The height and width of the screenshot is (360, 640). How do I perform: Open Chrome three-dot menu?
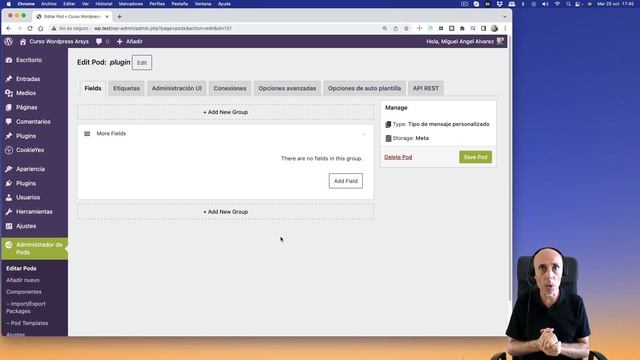pyautogui.click(x=505, y=29)
